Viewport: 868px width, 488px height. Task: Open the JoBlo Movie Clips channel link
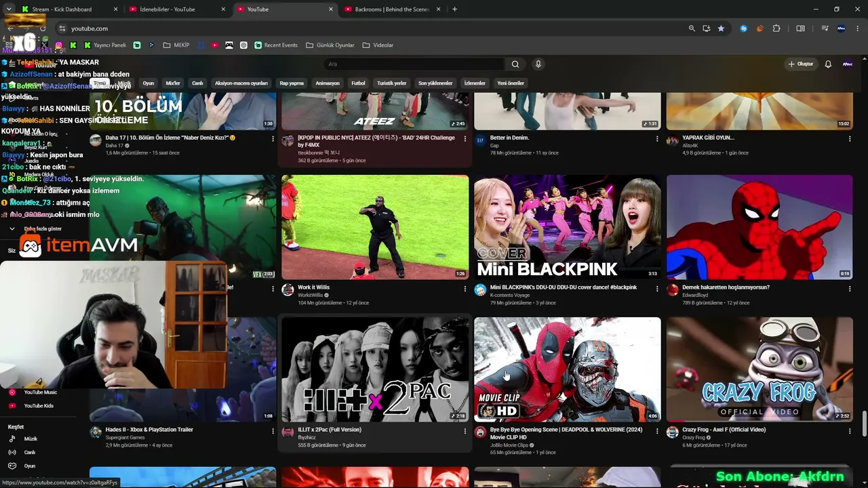(x=509, y=445)
